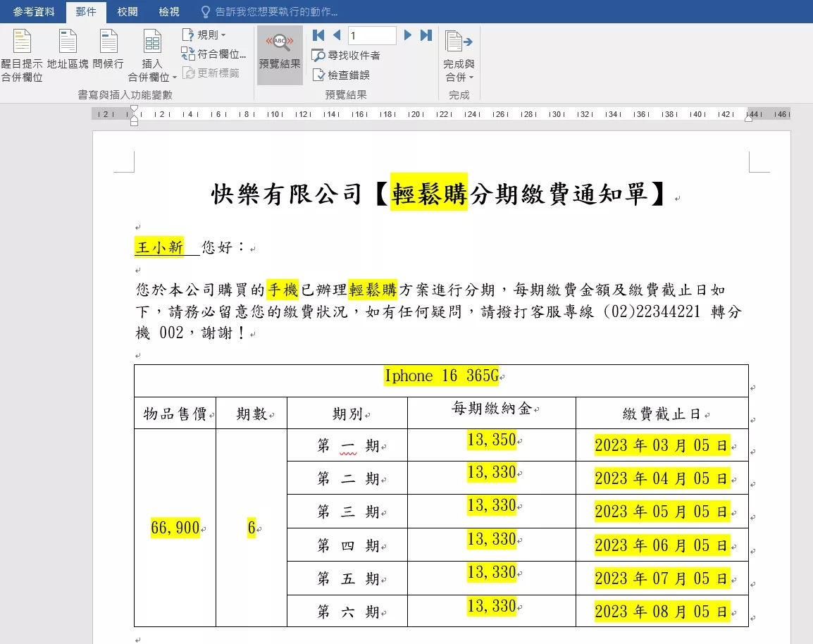Click Check for Errors (檢查錯誤)
The width and height of the screenshot is (813, 644).
pyautogui.click(x=341, y=75)
